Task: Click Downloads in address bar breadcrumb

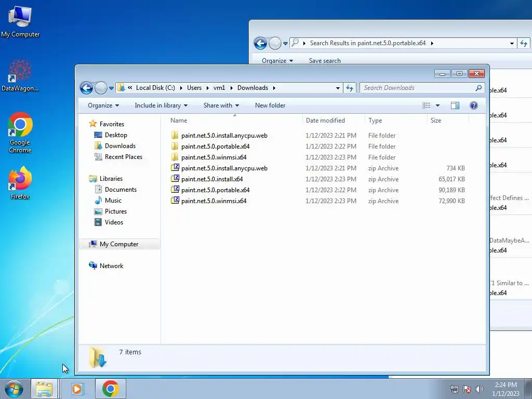Action: click(253, 88)
